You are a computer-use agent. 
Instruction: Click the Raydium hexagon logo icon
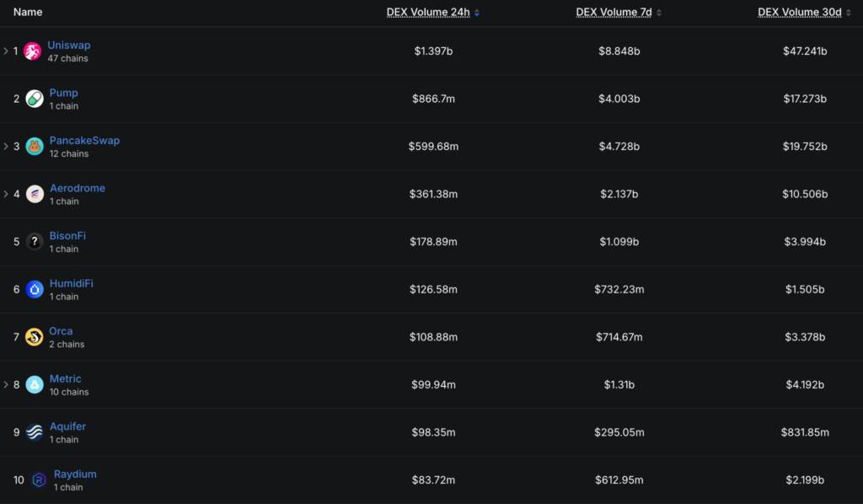39,480
